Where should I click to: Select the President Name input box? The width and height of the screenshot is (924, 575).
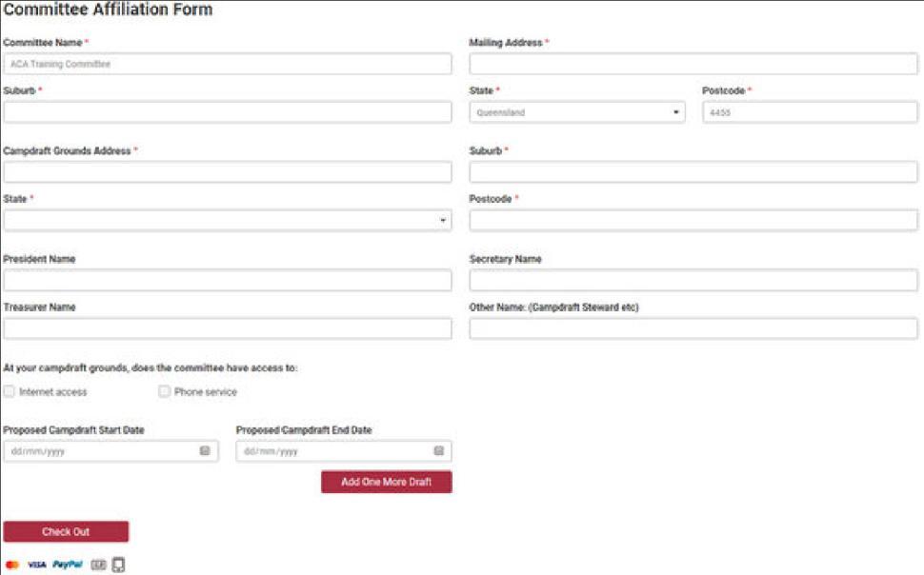pyautogui.click(x=228, y=281)
